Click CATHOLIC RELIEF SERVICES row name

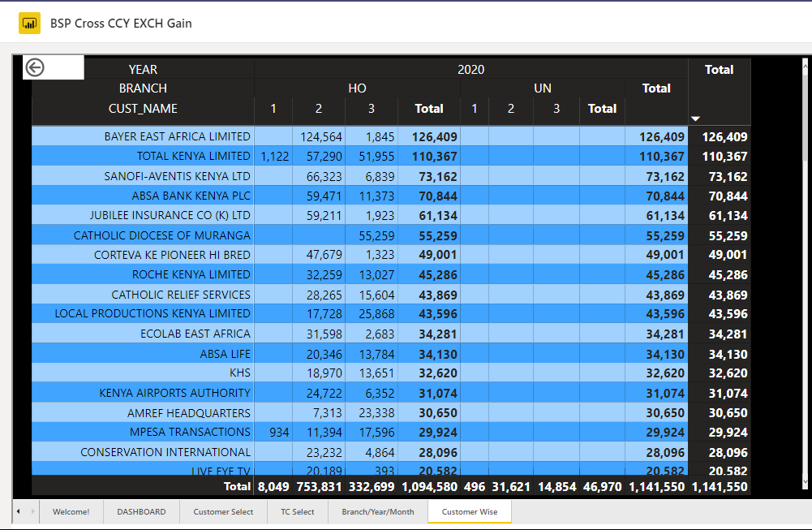[x=181, y=295]
